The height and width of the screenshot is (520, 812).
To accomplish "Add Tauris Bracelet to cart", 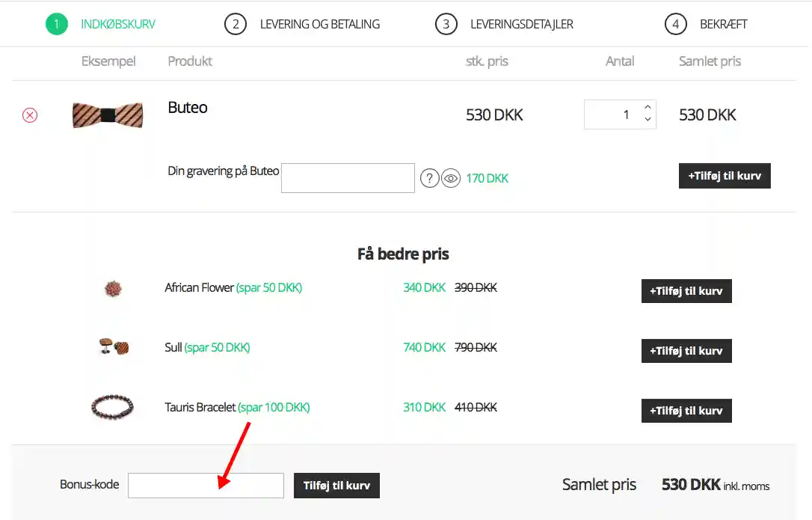I will pyautogui.click(x=686, y=411).
